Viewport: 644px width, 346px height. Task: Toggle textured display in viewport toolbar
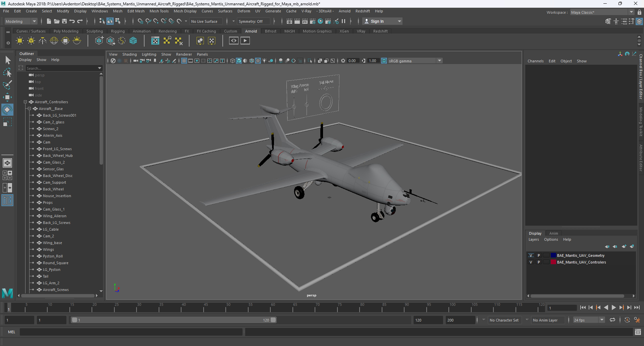tap(258, 61)
